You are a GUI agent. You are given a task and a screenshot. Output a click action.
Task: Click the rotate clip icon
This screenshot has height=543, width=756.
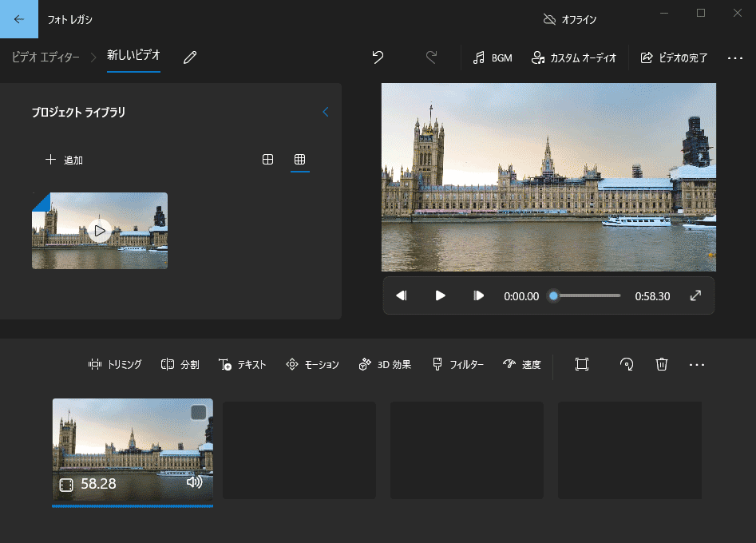tap(627, 364)
